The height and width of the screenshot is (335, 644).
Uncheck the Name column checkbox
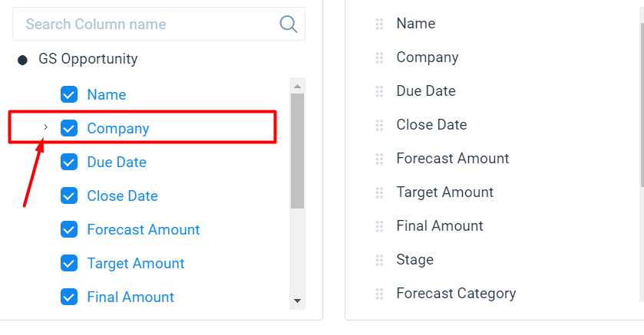pyautogui.click(x=69, y=94)
